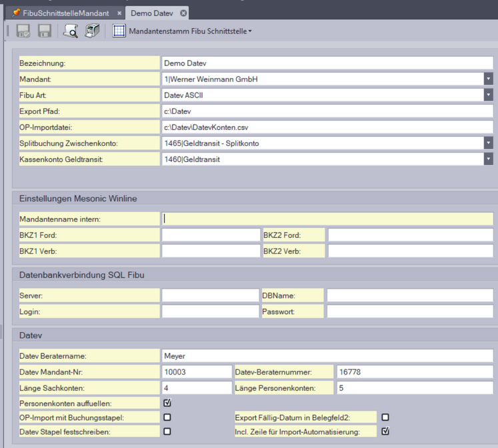The width and height of the screenshot is (498, 448).
Task: Click the Login input field
Action: 210,311
